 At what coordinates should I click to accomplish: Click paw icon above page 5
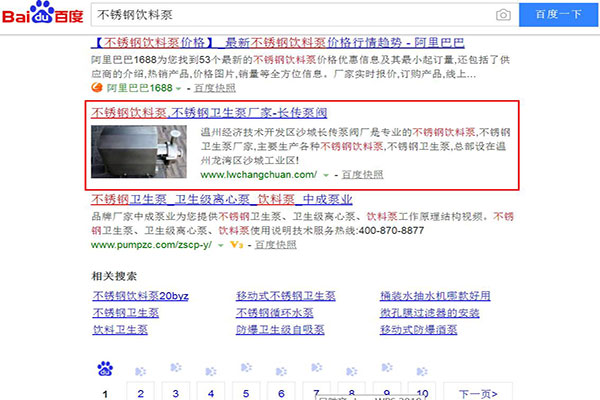point(246,367)
